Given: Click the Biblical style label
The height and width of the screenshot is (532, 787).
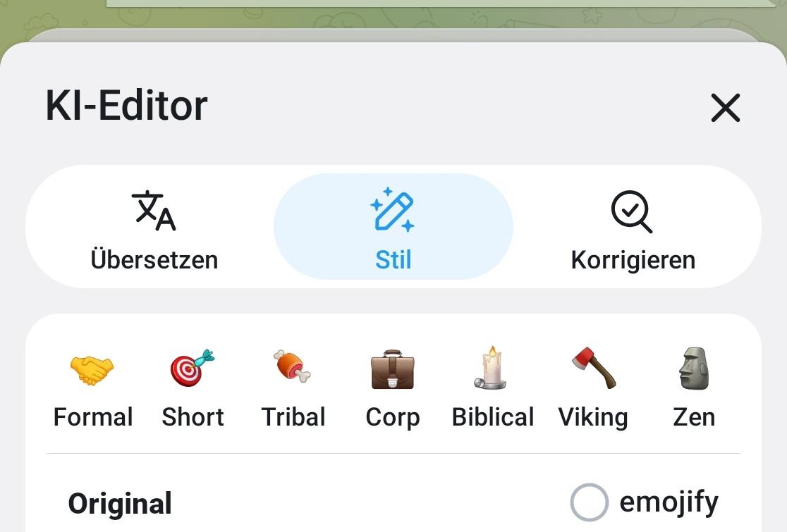Looking at the screenshot, I should pos(492,417).
